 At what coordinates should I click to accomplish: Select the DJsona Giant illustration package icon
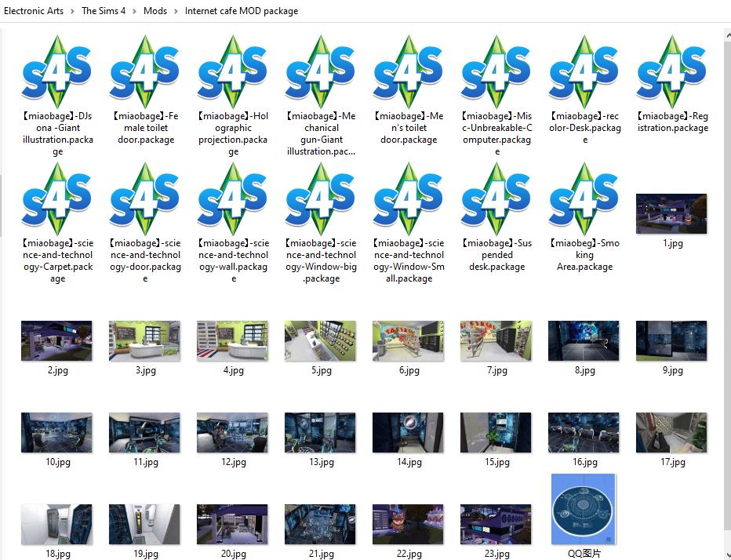[x=56, y=72]
